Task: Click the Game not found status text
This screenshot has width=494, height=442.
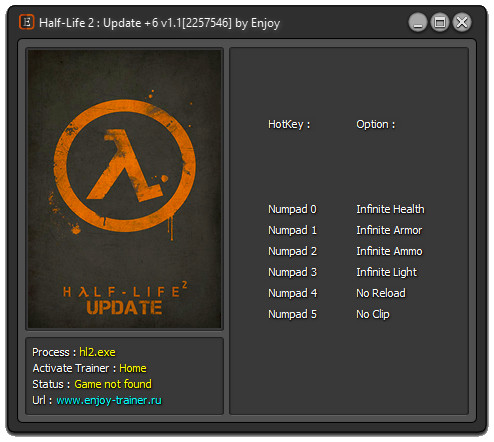Action: click(x=113, y=384)
